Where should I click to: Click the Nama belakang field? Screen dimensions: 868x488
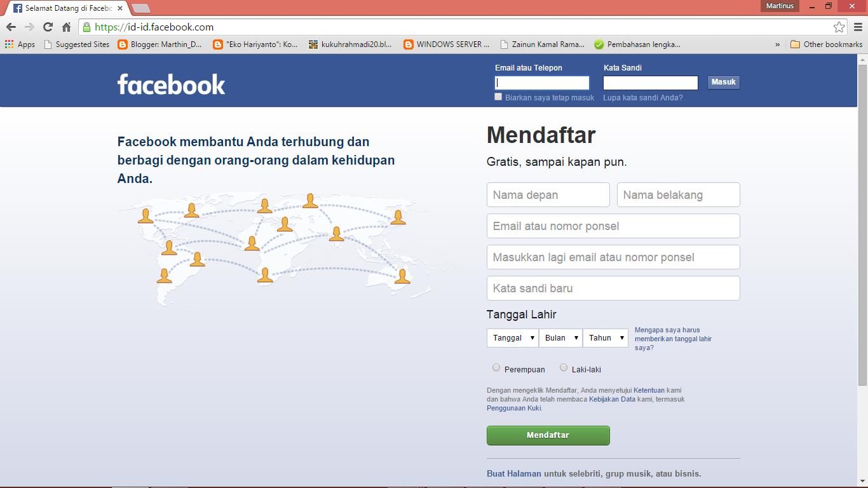coord(679,195)
